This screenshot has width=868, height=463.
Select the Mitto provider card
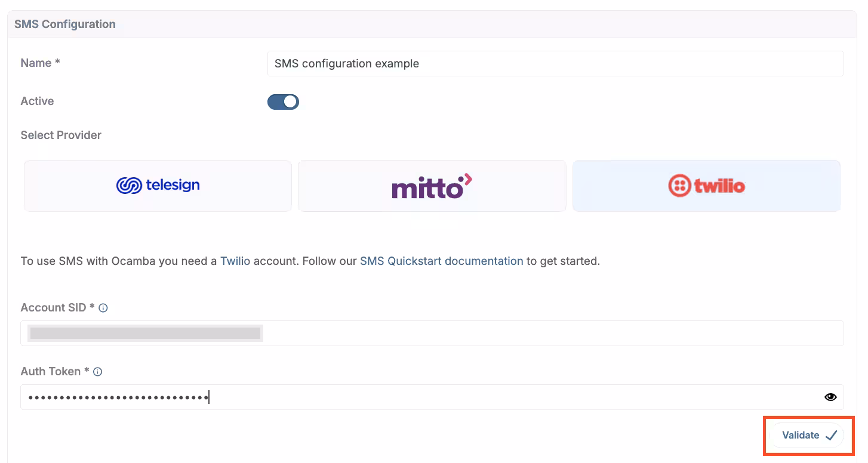431,186
